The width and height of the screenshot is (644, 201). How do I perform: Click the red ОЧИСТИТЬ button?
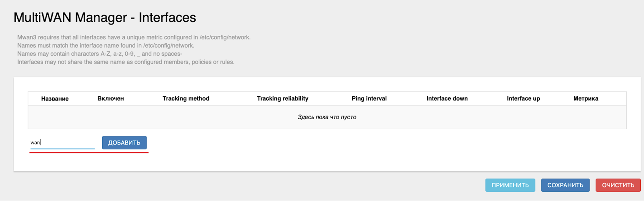pos(618,185)
